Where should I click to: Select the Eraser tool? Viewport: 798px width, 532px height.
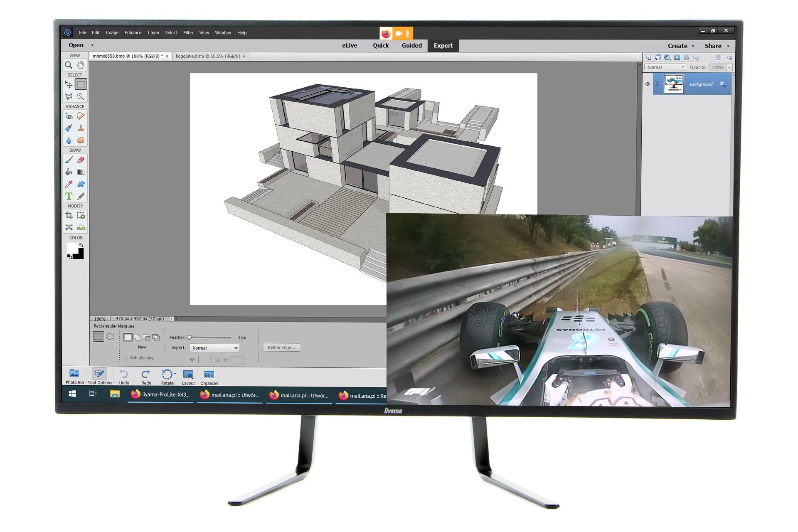[x=81, y=160]
